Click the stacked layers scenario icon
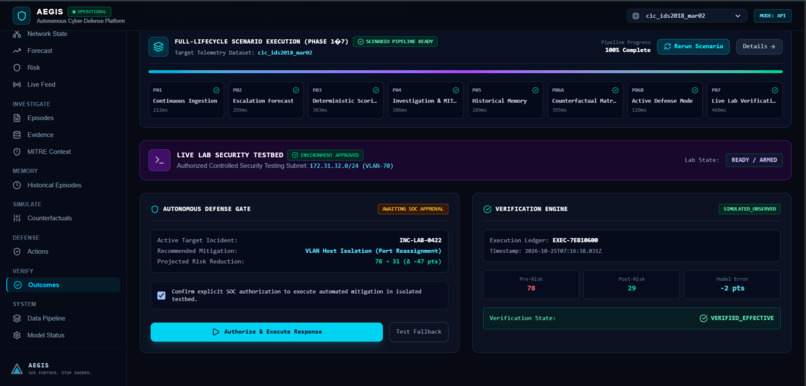The height and width of the screenshot is (386, 806). pos(158,46)
